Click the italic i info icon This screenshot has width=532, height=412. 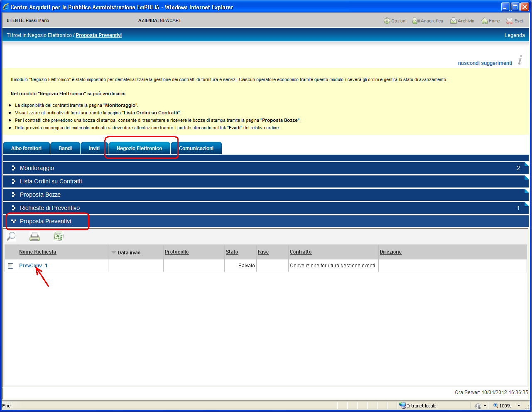point(520,60)
